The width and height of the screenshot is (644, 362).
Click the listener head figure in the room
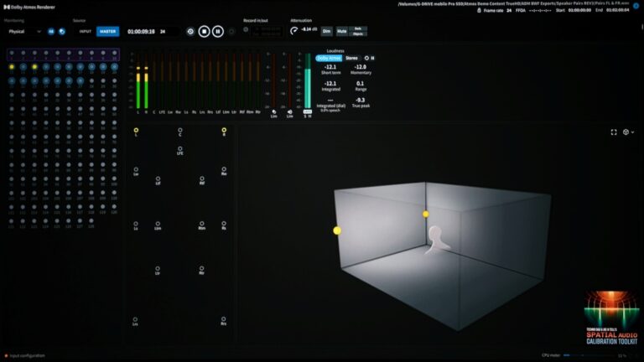pyautogui.click(x=437, y=240)
